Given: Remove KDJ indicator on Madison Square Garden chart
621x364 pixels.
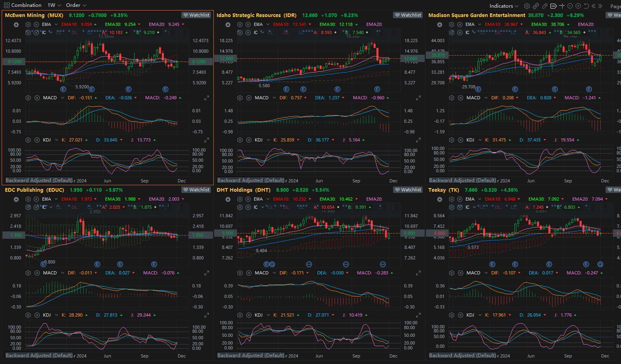Looking at the screenshot, I should 460,140.
